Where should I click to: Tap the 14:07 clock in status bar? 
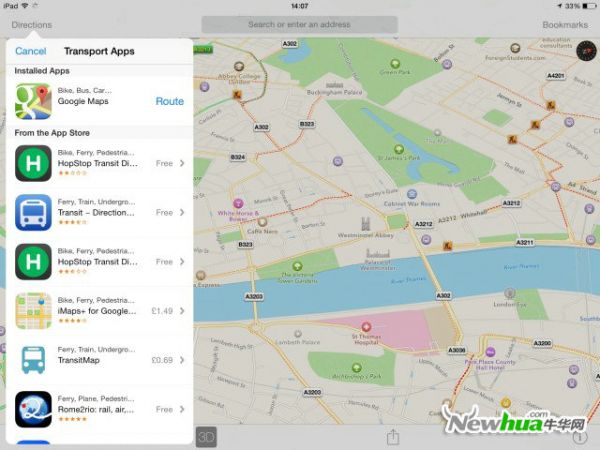point(300,6)
